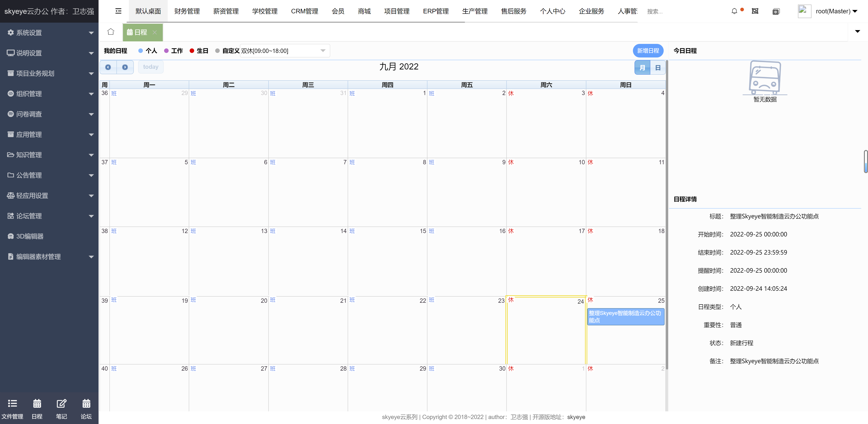Select ERP管理 in top navigation
The width and height of the screenshot is (868, 424).
click(x=435, y=11)
